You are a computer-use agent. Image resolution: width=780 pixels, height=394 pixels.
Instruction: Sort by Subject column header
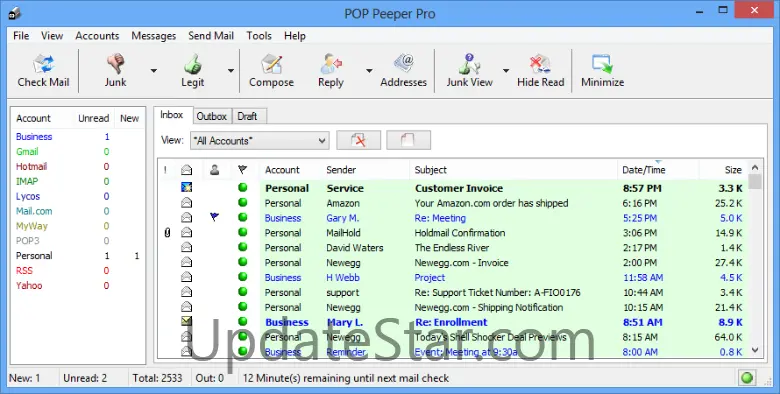click(x=513, y=170)
